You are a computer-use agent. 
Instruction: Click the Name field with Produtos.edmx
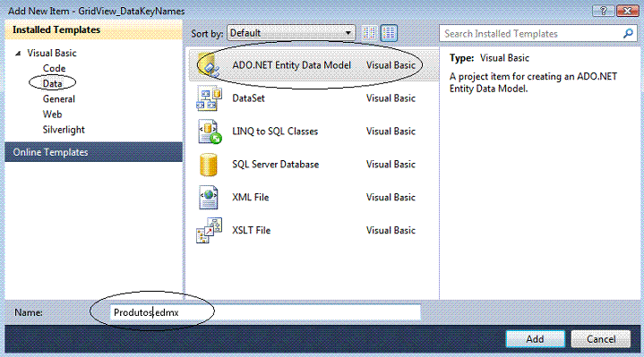pyautogui.click(x=265, y=312)
